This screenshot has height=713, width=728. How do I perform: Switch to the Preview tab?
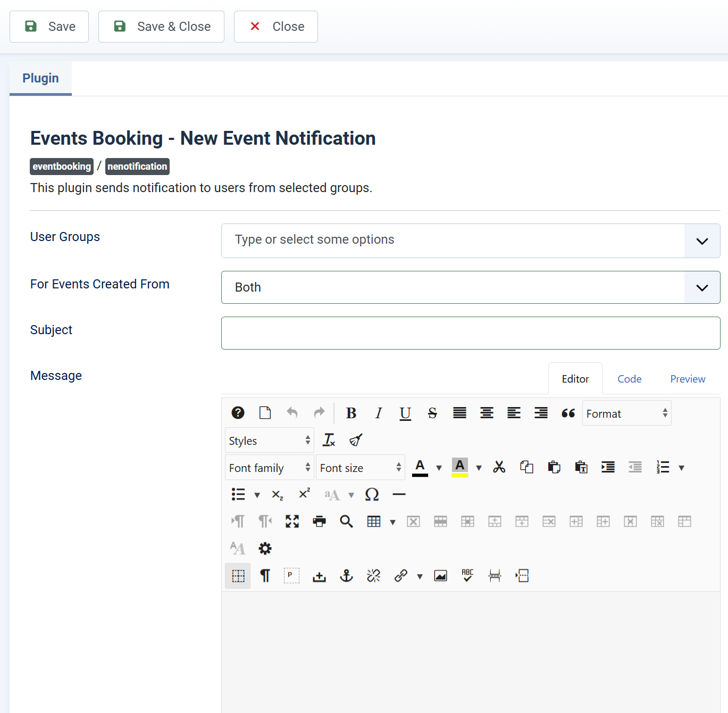(688, 379)
